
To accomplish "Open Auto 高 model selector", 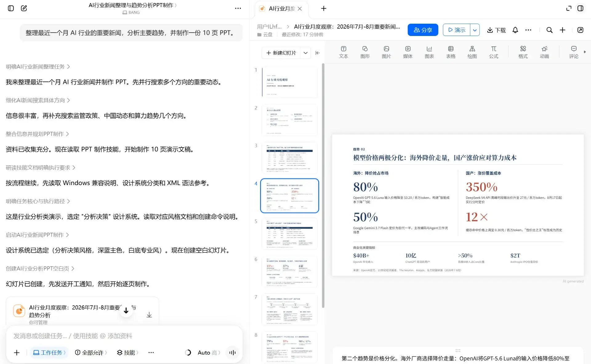I will click(x=209, y=353).
